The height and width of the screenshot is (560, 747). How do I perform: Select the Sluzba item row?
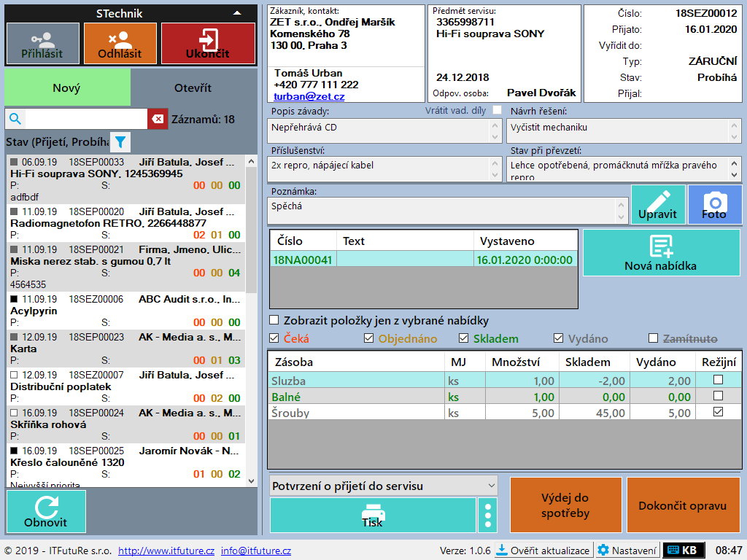tap(505, 381)
